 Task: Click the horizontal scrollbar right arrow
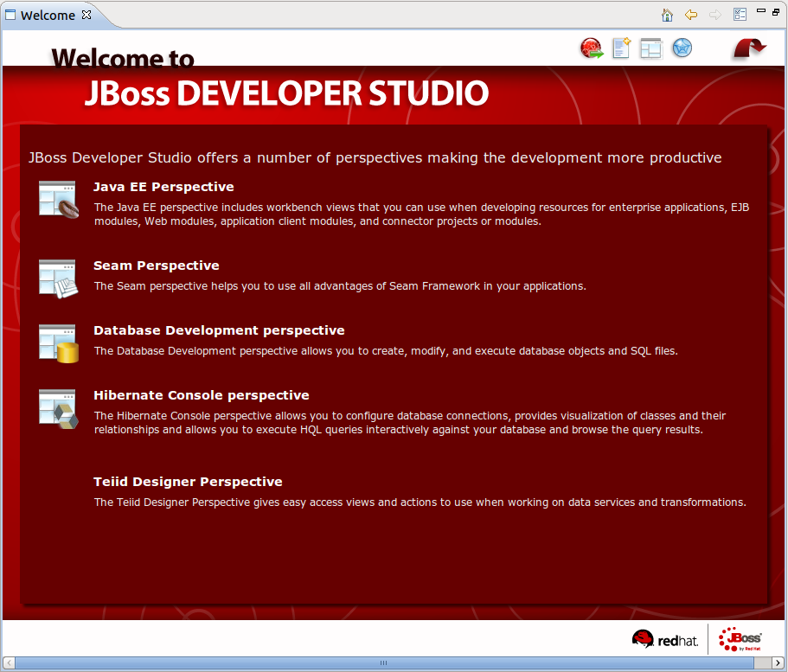click(778, 663)
